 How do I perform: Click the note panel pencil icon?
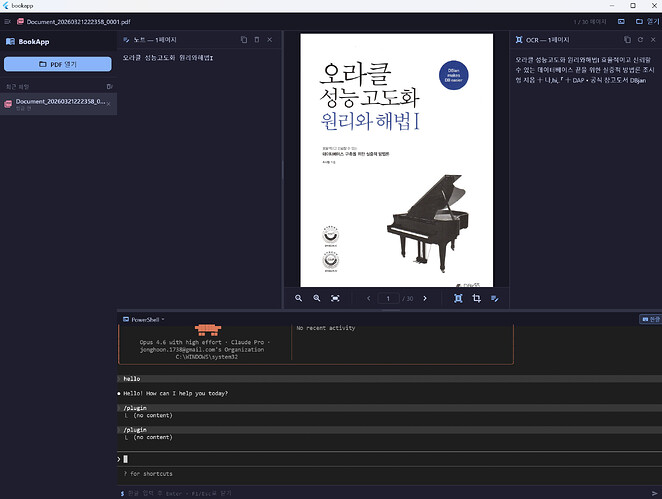click(126, 40)
